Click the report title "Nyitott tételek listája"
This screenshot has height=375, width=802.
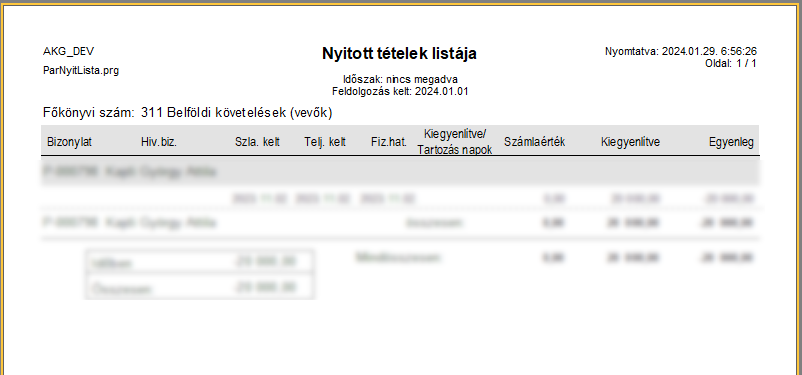click(x=399, y=54)
